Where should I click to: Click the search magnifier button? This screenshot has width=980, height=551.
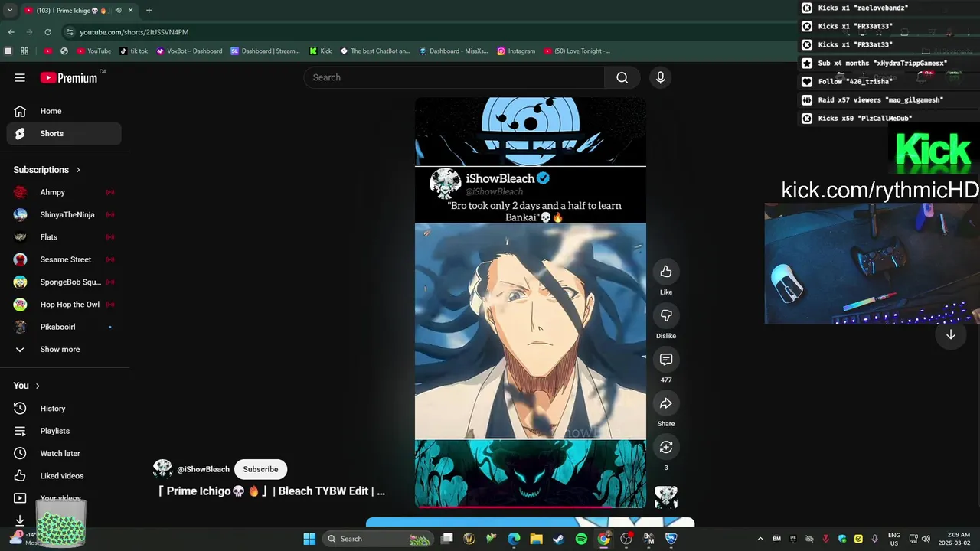pyautogui.click(x=622, y=77)
